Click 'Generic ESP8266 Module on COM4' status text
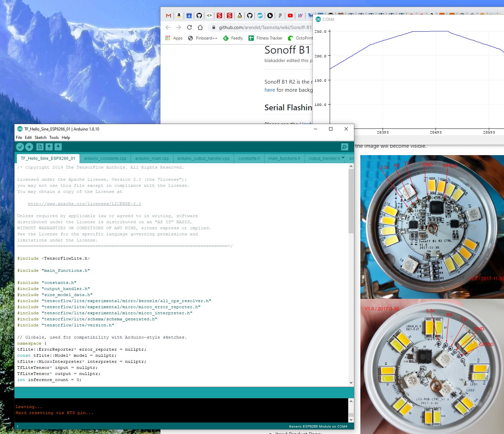Screen dimensions: 504x434 coord(318,426)
